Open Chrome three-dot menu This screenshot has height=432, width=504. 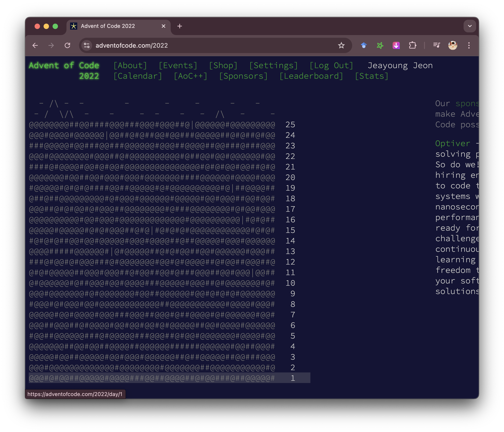(x=469, y=45)
